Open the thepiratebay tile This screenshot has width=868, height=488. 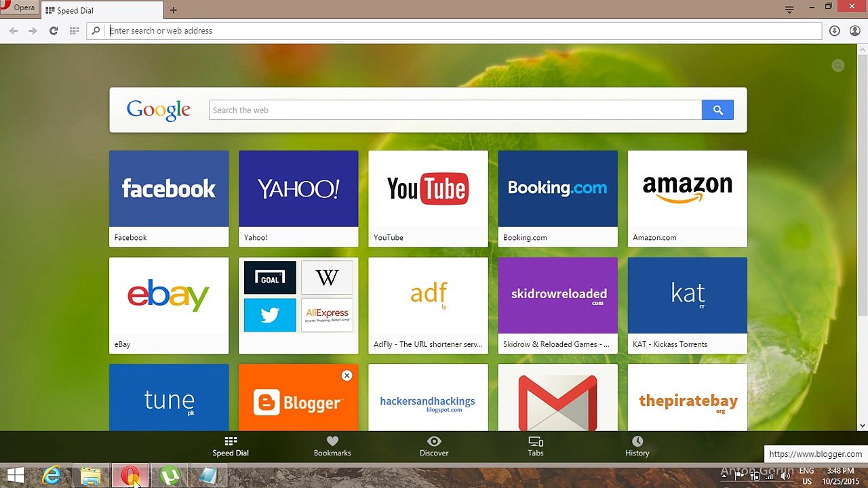click(687, 398)
